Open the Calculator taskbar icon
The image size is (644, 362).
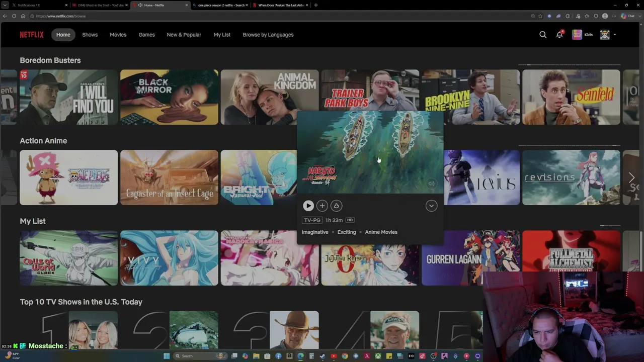pyautogui.click(x=311, y=356)
